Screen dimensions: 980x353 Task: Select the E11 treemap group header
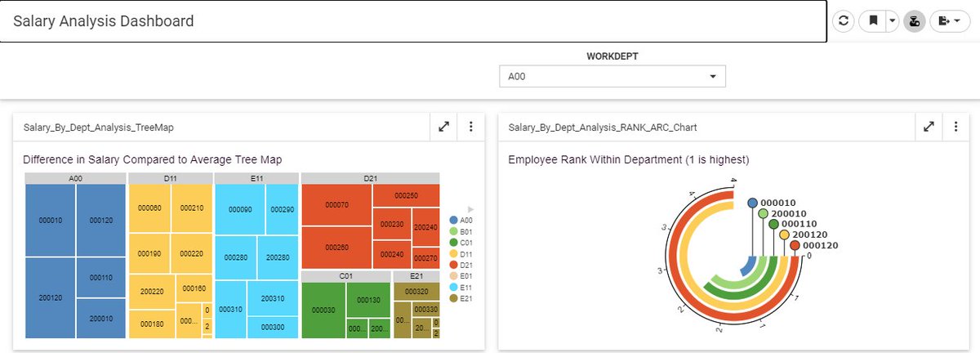click(256, 178)
